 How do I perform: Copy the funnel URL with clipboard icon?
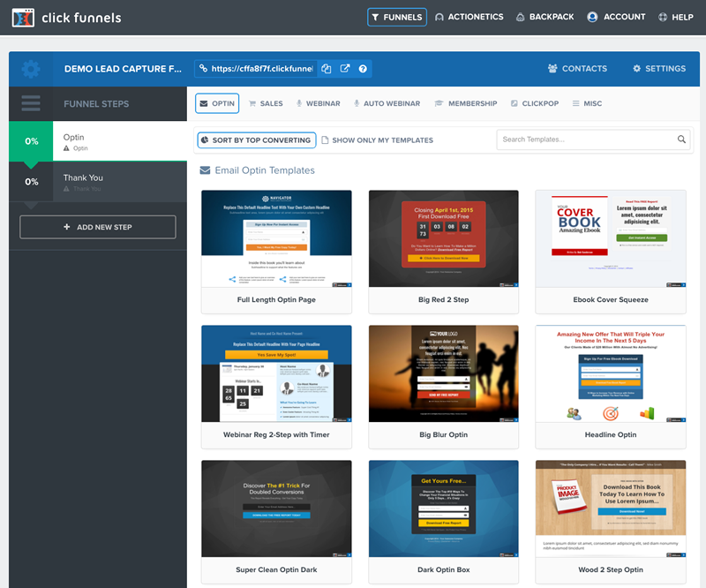click(x=327, y=69)
